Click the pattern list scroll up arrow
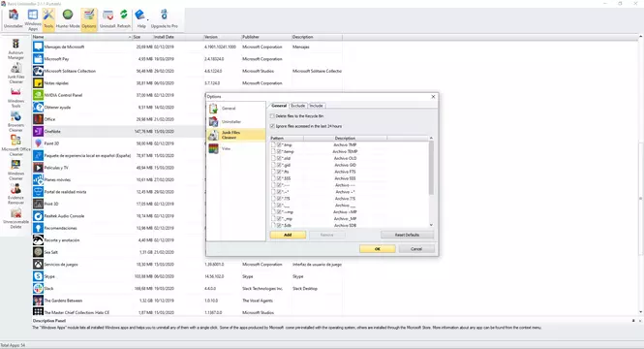This screenshot has width=644, height=349. pyautogui.click(x=431, y=138)
